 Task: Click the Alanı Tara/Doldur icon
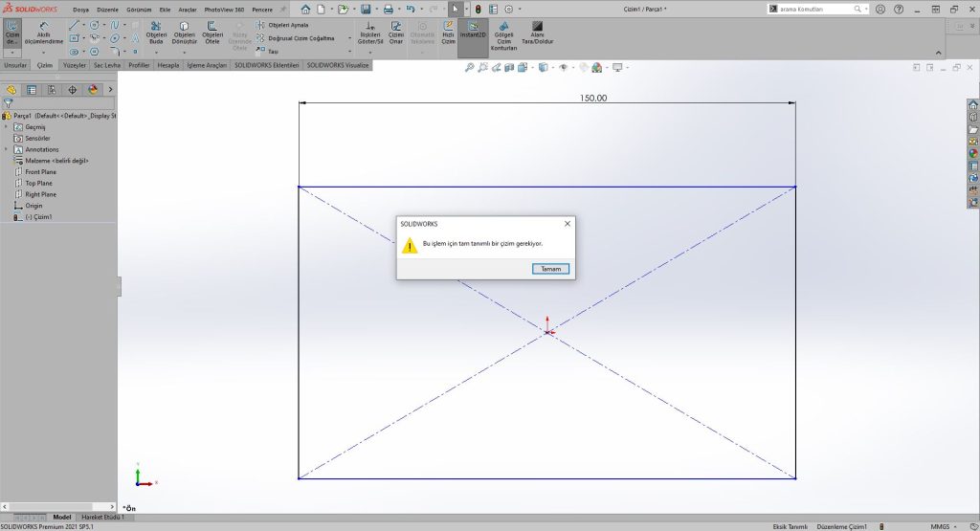click(x=537, y=32)
